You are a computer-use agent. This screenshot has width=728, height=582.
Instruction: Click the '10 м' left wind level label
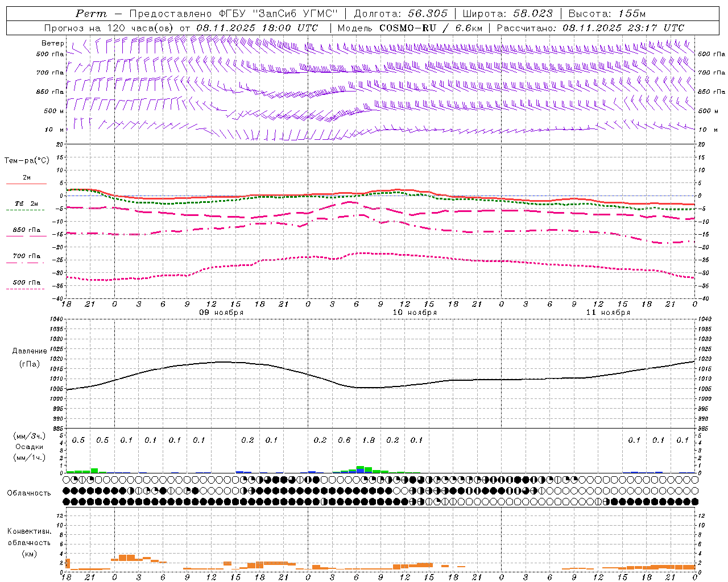(55, 130)
